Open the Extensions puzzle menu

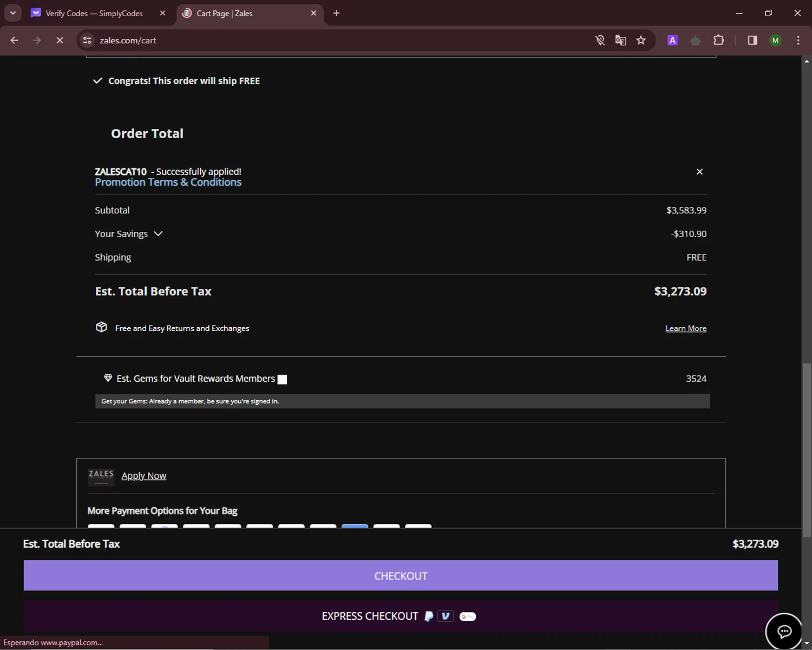point(719,40)
